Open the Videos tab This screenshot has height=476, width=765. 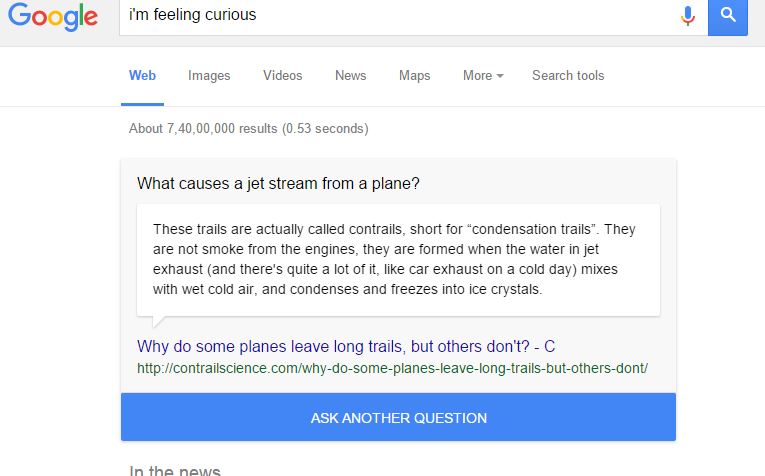(x=282, y=76)
